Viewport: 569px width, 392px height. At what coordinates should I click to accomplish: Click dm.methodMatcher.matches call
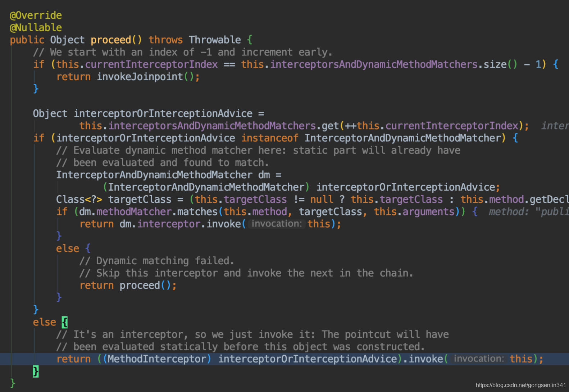pyautogui.click(x=149, y=212)
